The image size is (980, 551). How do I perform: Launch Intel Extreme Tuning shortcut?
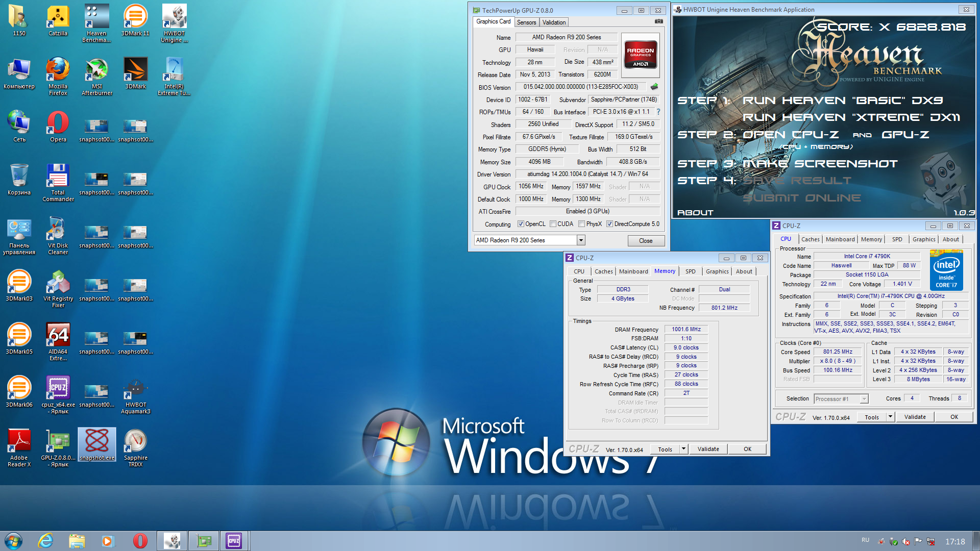point(174,77)
